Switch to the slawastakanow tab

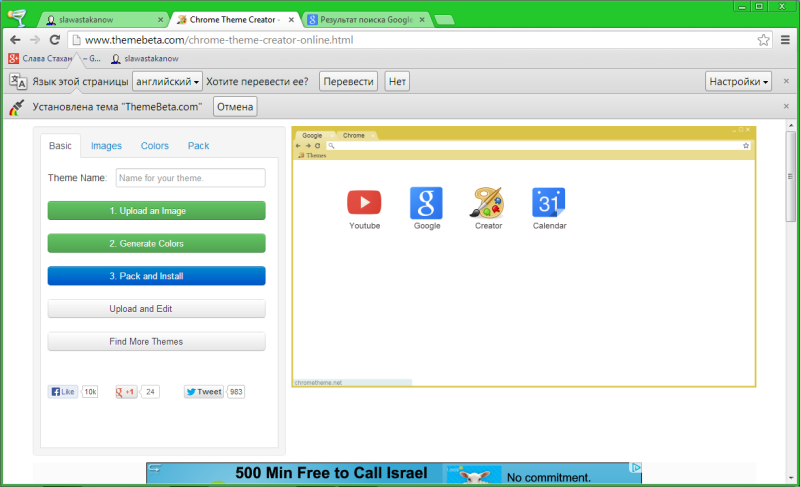tap(102, 20)
